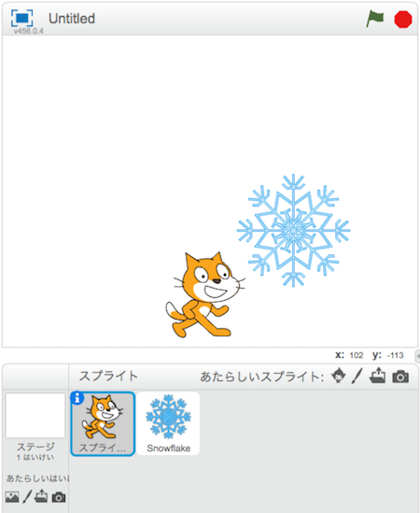The image size is (420, 513).
Task: Switch stage to full screen mode
Action: click(x=21, y=18)
